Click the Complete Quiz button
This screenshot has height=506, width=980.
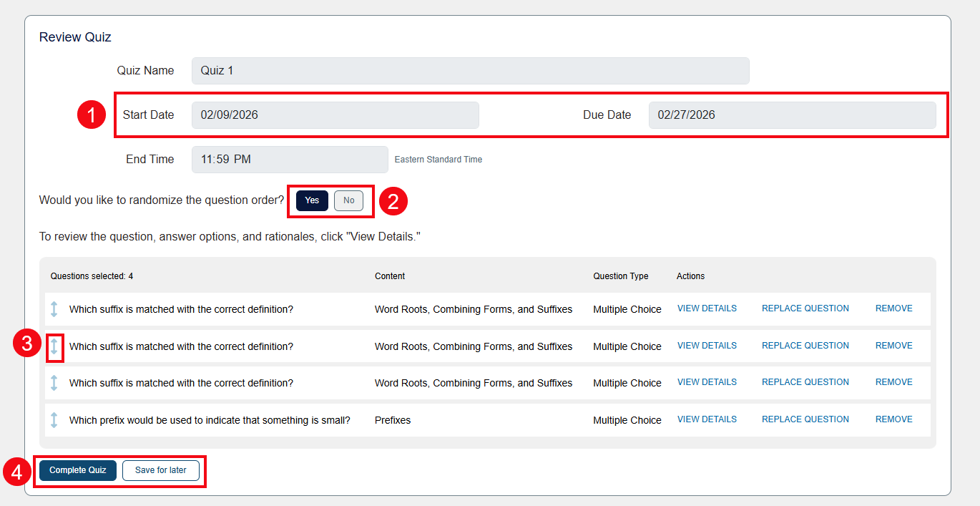point(77,470)
